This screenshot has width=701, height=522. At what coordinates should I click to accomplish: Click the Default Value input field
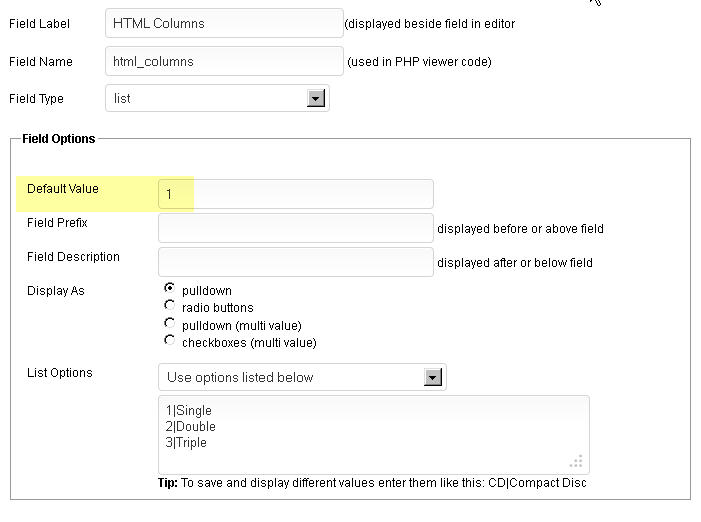click(x=295, y=194)
